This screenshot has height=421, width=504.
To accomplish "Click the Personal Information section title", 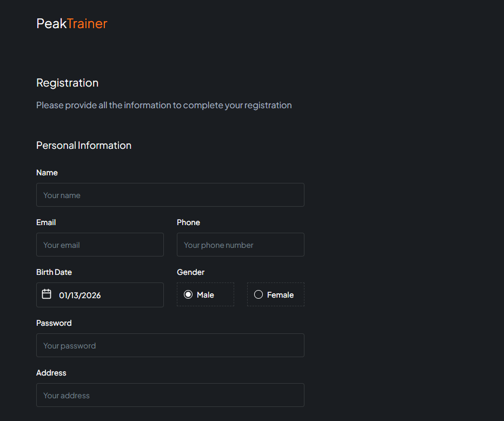I will pyautogui.click(x=84, y=145).
